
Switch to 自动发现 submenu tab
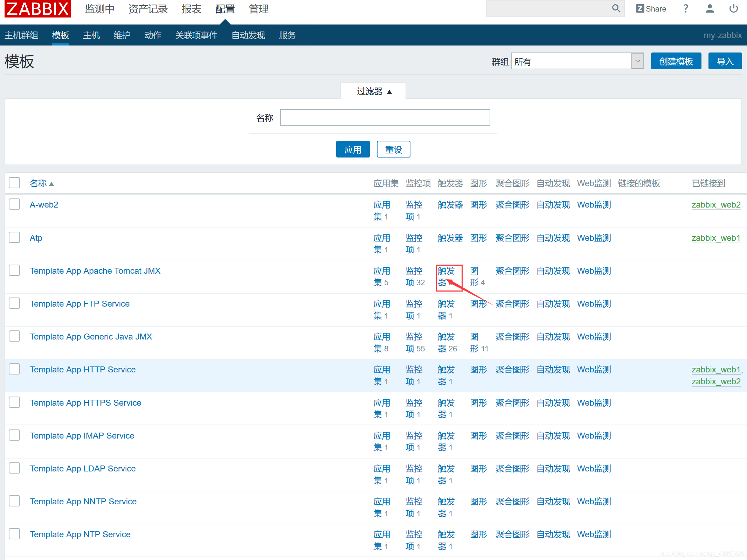tap(248, 35)
